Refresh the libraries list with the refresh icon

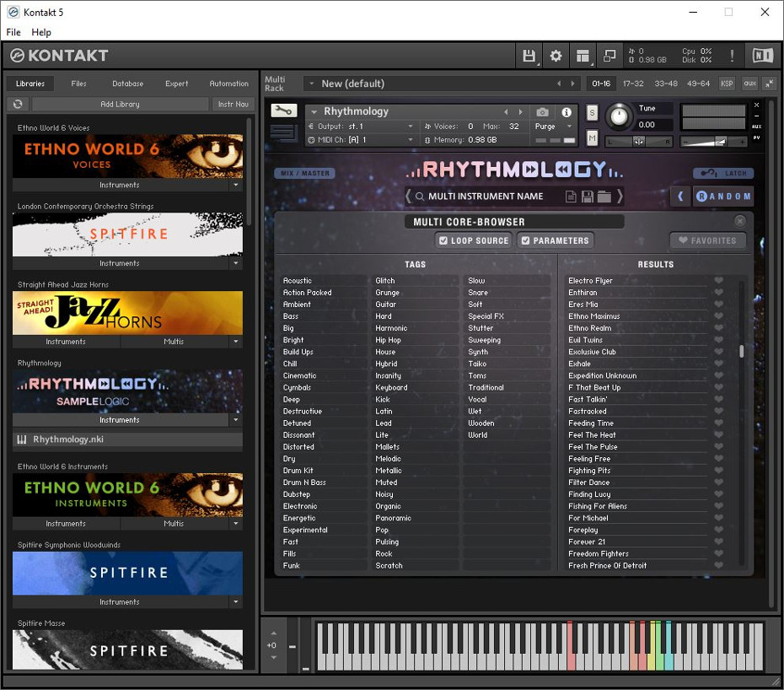[x=18, y=104]
